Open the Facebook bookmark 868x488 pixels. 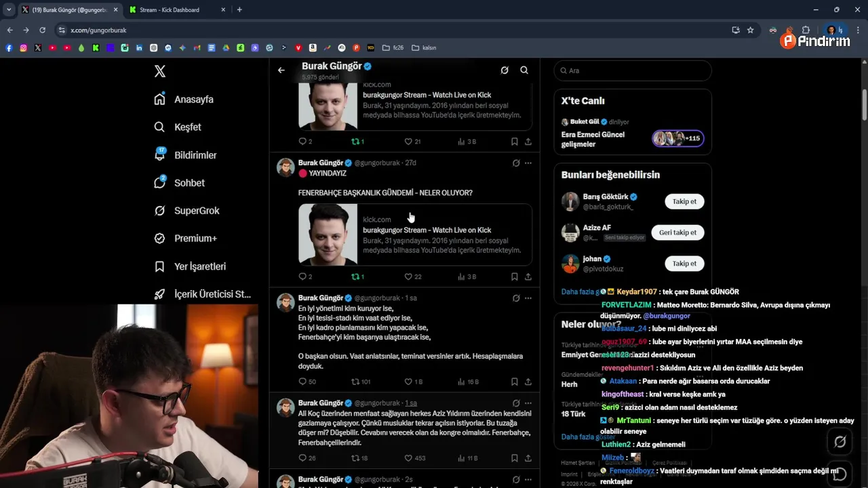[9, 47]
